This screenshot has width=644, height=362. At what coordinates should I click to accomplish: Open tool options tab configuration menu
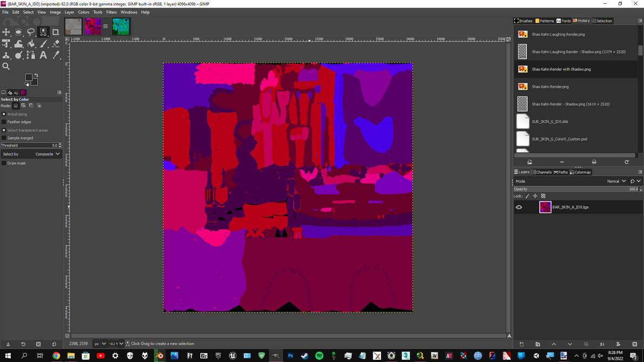59,92
